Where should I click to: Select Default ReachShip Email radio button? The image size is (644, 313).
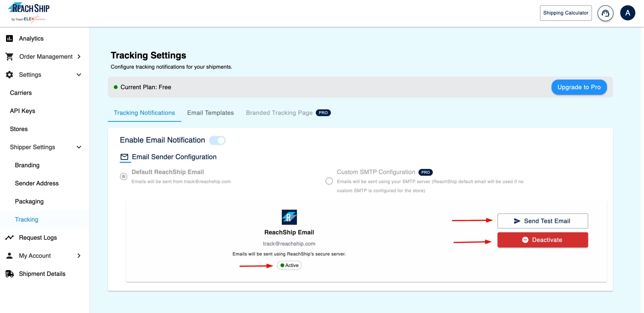coord(124,176)
